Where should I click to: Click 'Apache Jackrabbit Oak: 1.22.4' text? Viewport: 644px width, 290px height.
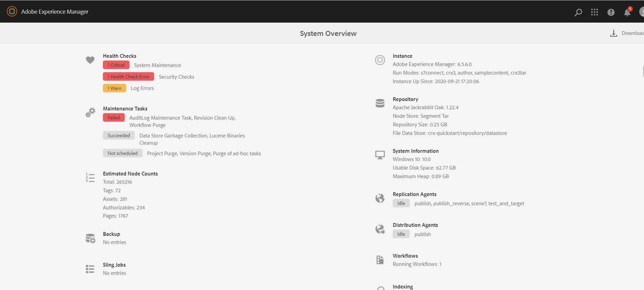(425, 107)
